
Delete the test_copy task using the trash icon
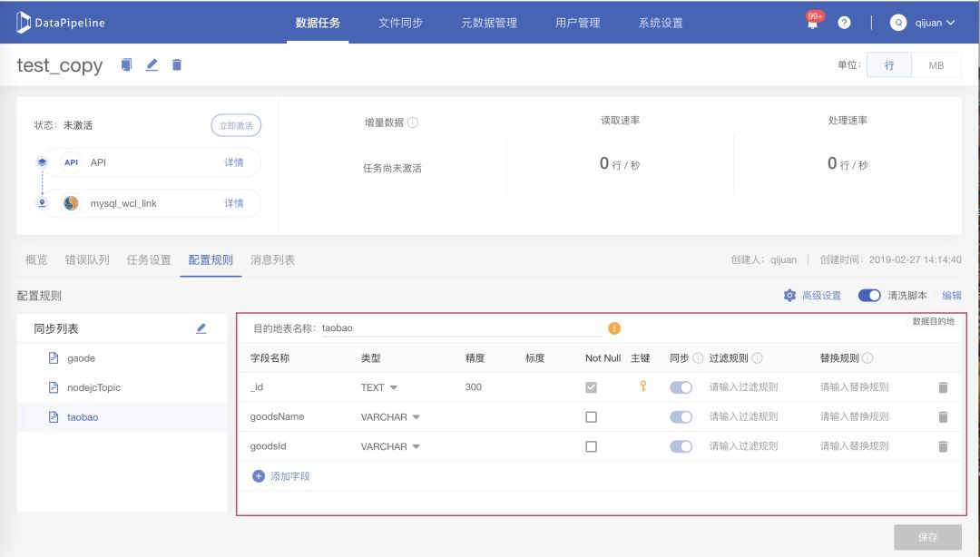[177, 64]
